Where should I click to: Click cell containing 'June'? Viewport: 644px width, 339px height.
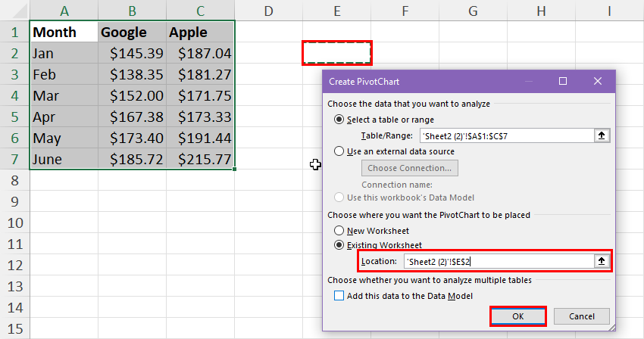(x=64, y=159)
